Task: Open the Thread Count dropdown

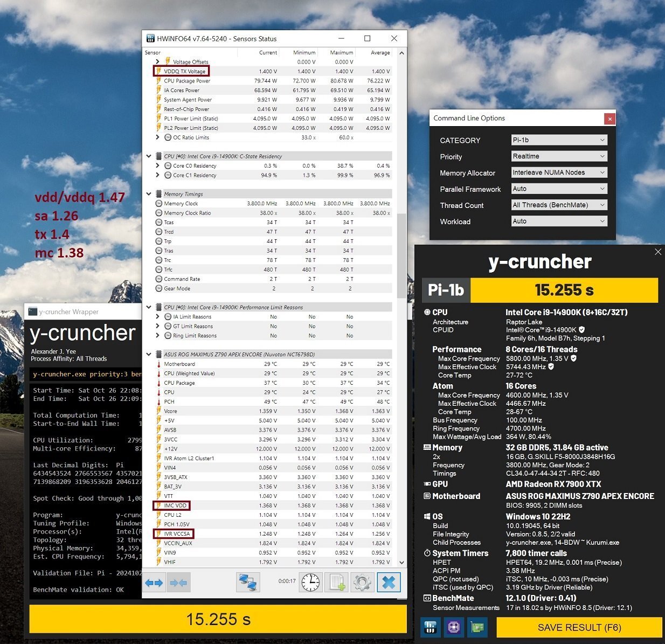Action: click(559, 205)
